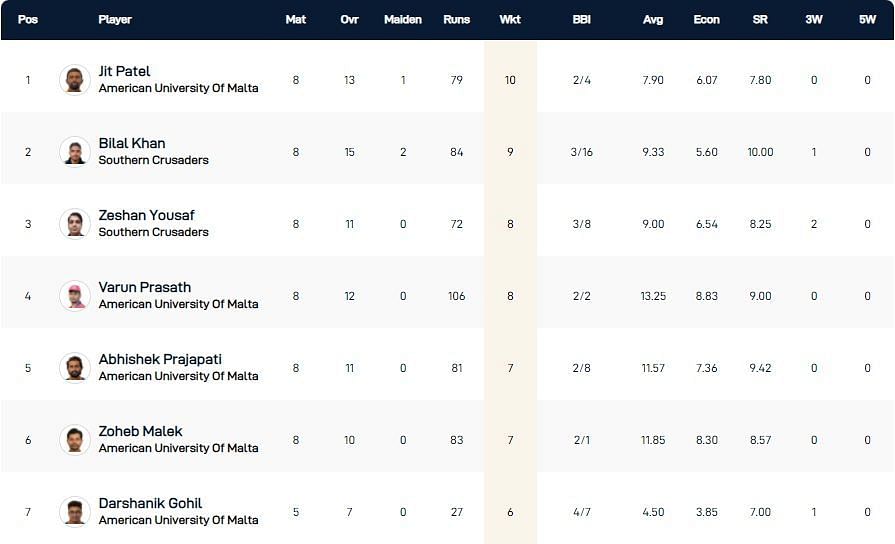This screenshot has height=544, width=895.
Task: Click Bilal Khan's player avatar
Action: [x=75, y=152]
